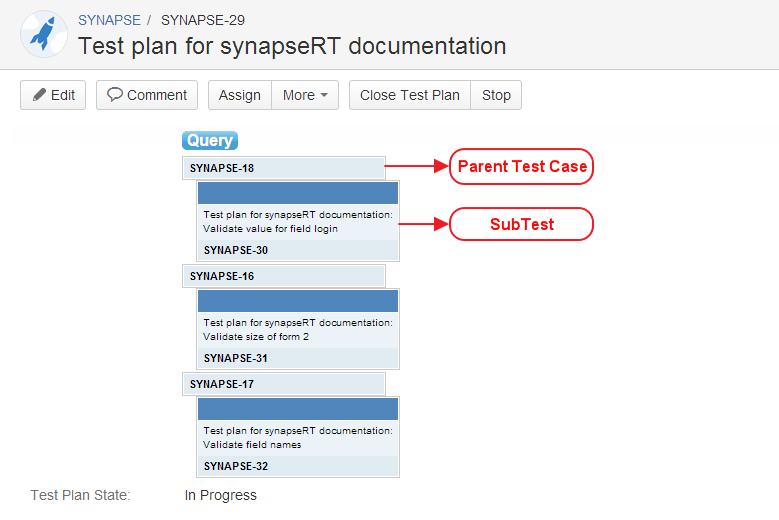Open the SYNAPSE project breadcrumb link
779x520 pixels.
pyautogui.click(x=109, y=20)
